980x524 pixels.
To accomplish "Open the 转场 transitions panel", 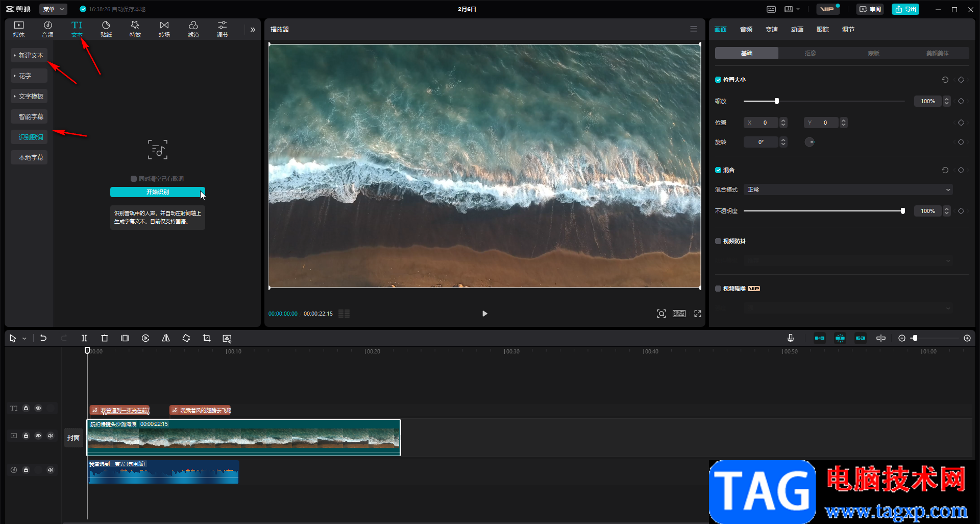I will 164,29.
